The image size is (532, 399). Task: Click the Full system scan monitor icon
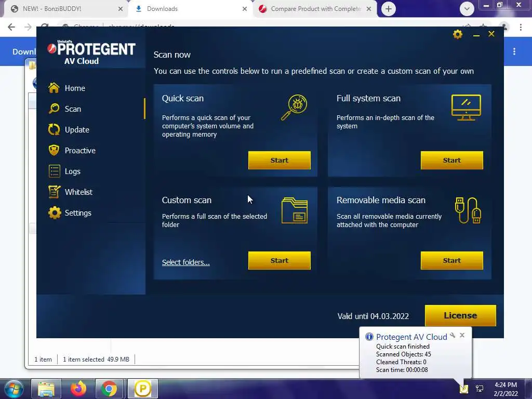tap(466, 107)
